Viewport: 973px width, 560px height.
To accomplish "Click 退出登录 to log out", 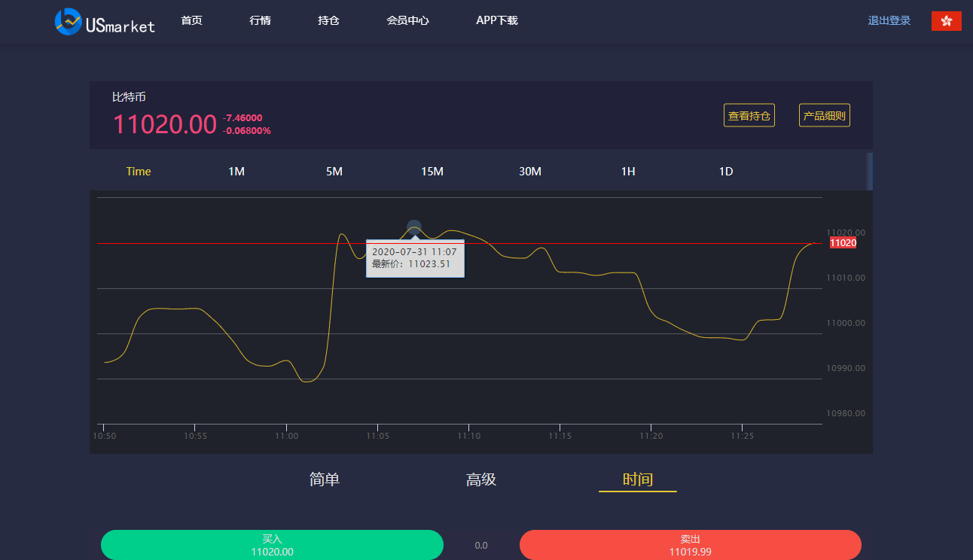I will pos(889,20).
